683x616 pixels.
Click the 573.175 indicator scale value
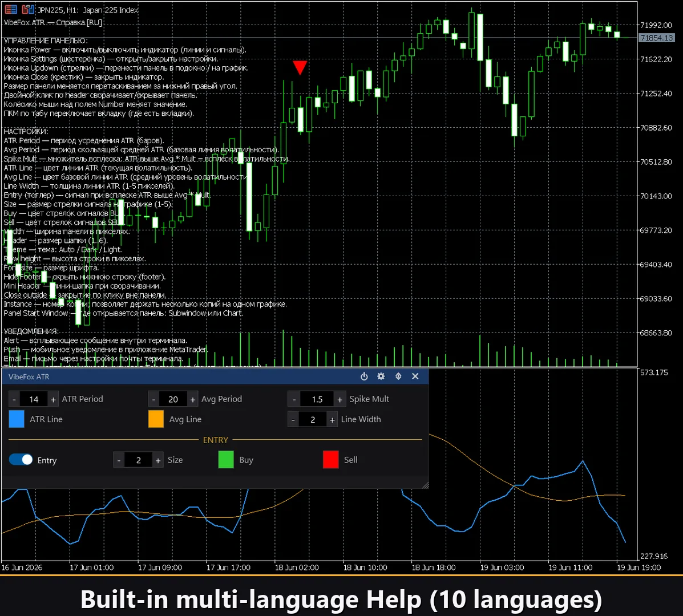654,372
